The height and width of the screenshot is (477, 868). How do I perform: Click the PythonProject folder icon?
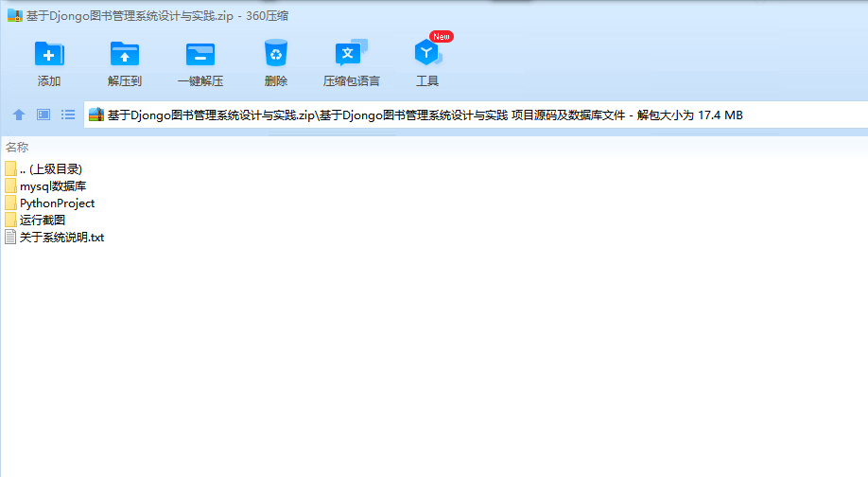pos(10,203)
